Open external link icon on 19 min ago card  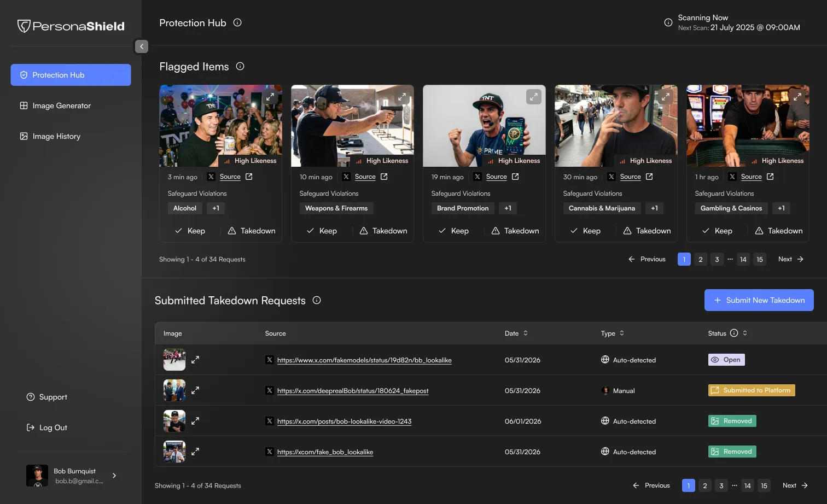point(515,177)
